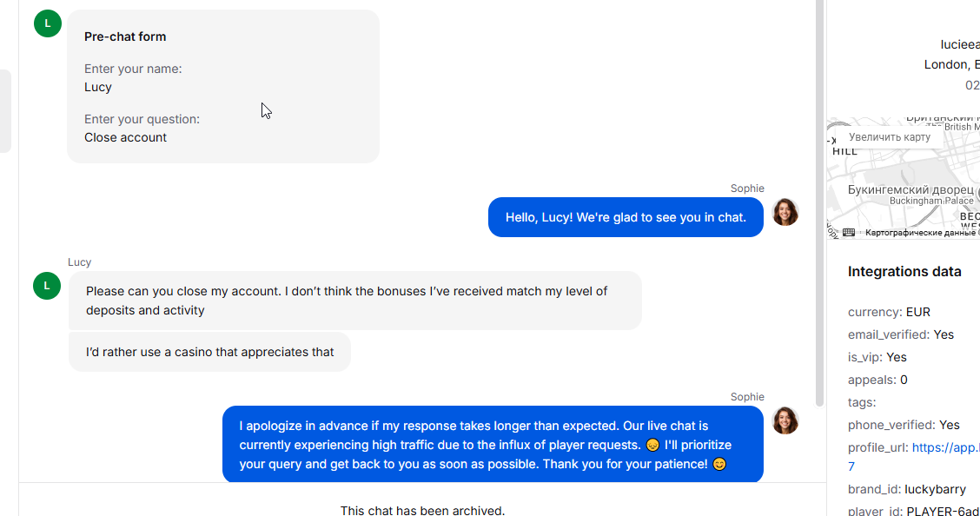Click the 'Картографические данные' map data link
The height and width of the screenshot is (516, 980).
pos(921,233)
